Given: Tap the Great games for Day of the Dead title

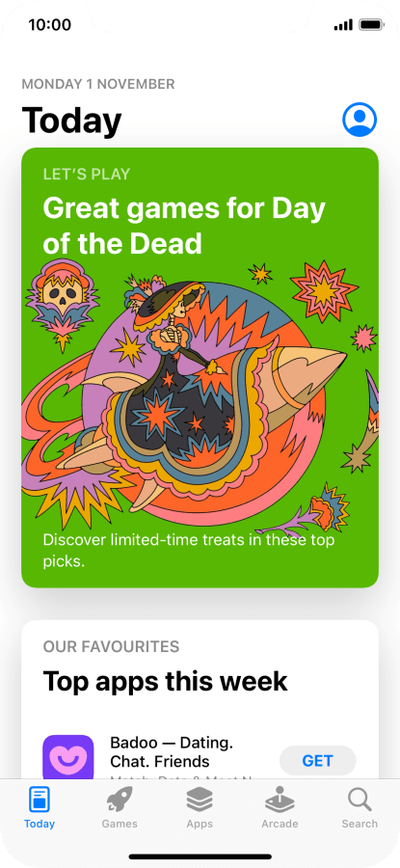Looking at the screenshot, I should coord(184,226).
